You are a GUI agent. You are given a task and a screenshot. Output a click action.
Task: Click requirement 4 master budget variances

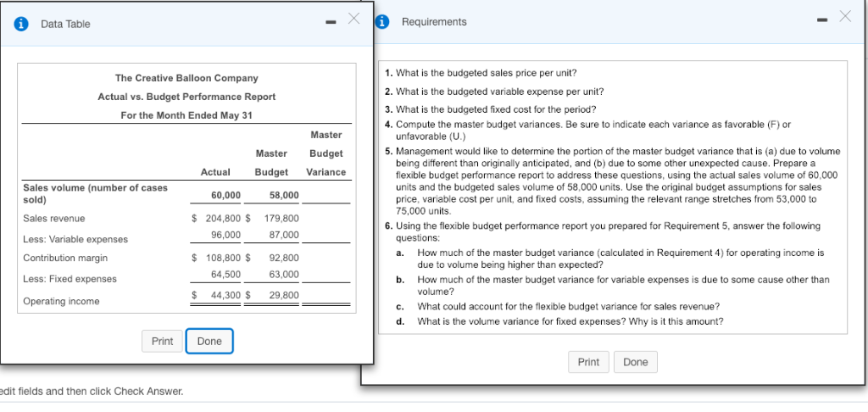588,131
